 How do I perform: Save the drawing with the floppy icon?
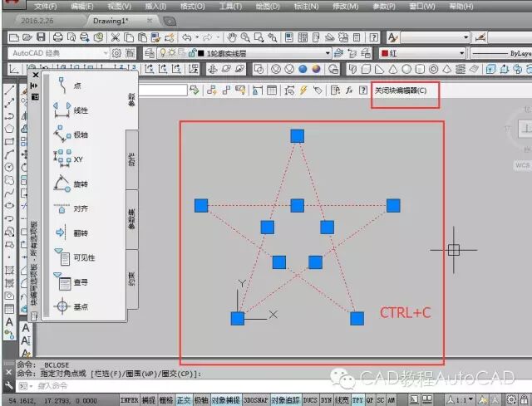click(x=41, y=37)
